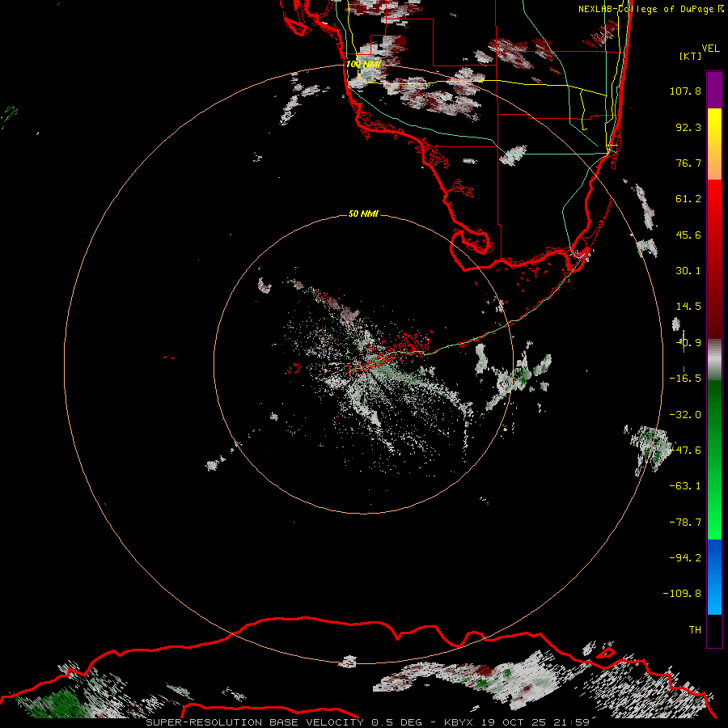Click the -109.8 velocity scale value
Screen dimensions: 728x728
[x=682, y=594]
